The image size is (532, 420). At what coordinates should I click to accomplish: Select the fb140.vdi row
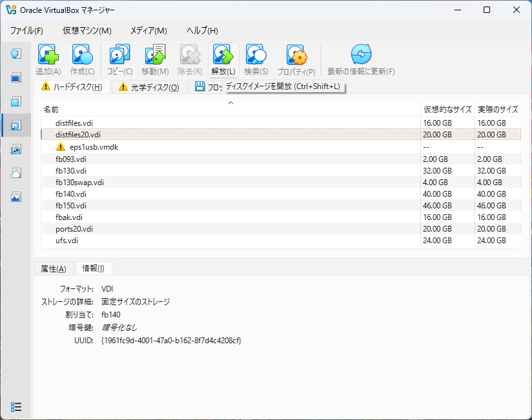pyautogui.click(x=281, y=194)
